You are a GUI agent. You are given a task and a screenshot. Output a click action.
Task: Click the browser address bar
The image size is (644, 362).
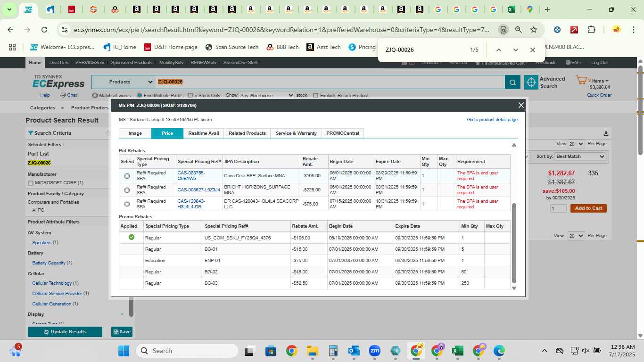pos(281,30)
